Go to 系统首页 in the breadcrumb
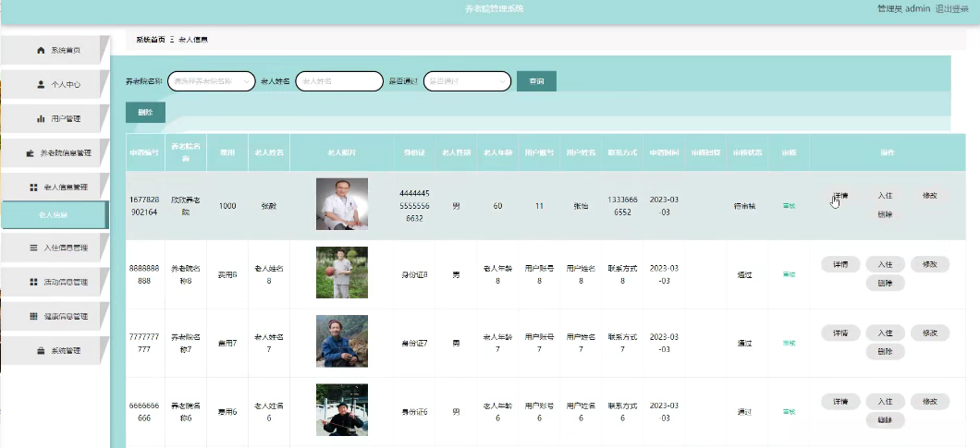The height and width of the screenshot is (448, 980). 151,40
